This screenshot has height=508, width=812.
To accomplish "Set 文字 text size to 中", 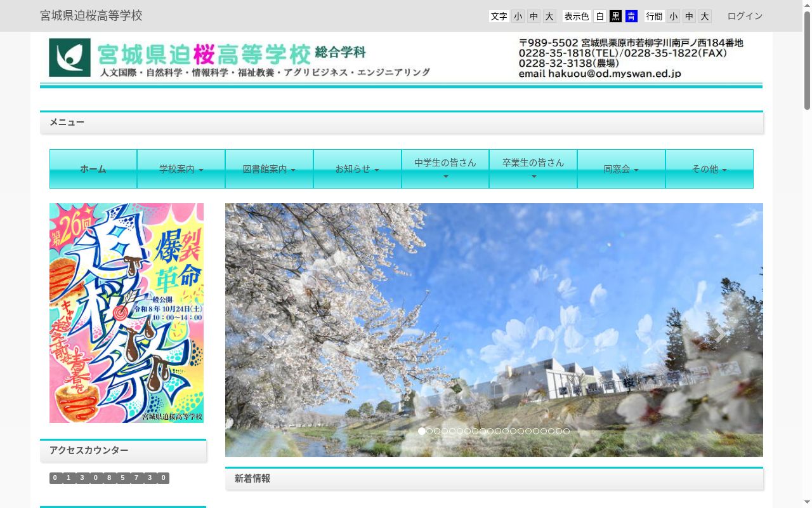I will [534, 17].
